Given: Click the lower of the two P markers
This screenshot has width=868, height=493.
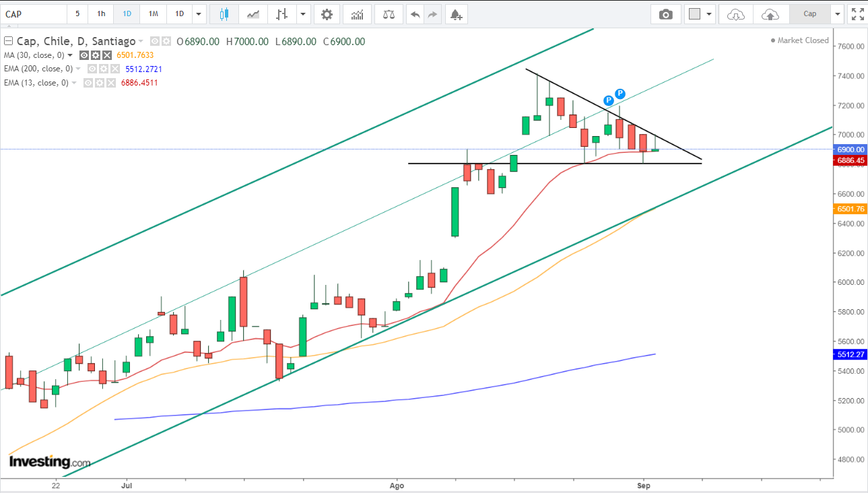Looking at the screenshot, I should 608,100.
